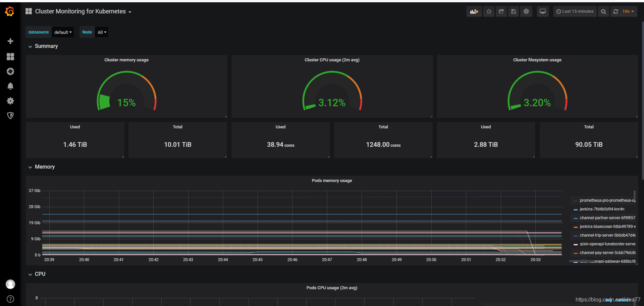This screenshot has height=306, width=644.
Task: Open Cluster CPU usage (2m avg) panel menu
Action: pos(332,60)
